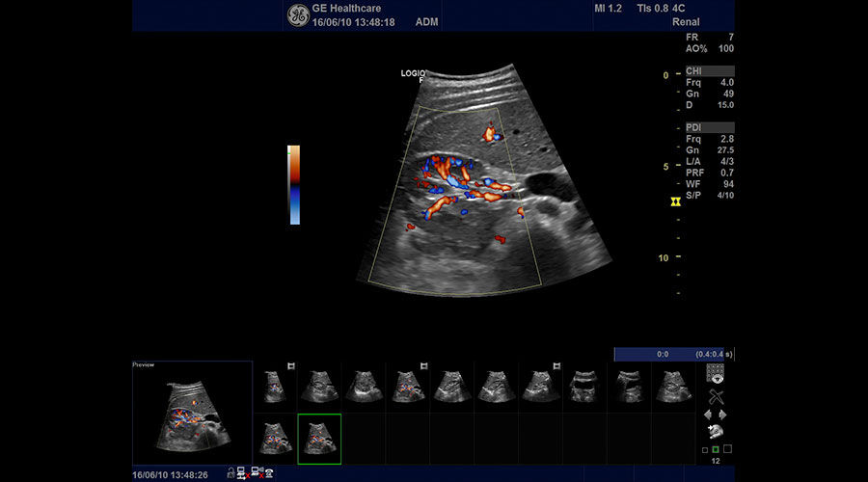Click PDI frequency value '2.8'

[x=727, y=139]
